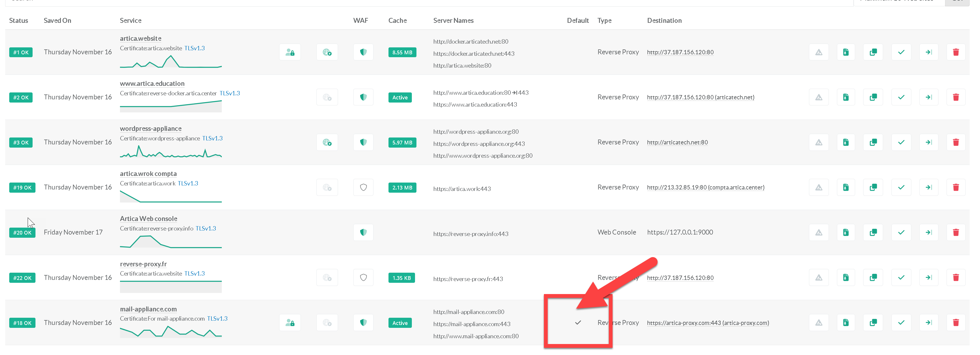Click arrow-to-bar icon for Artica Web console

(929, 232)
